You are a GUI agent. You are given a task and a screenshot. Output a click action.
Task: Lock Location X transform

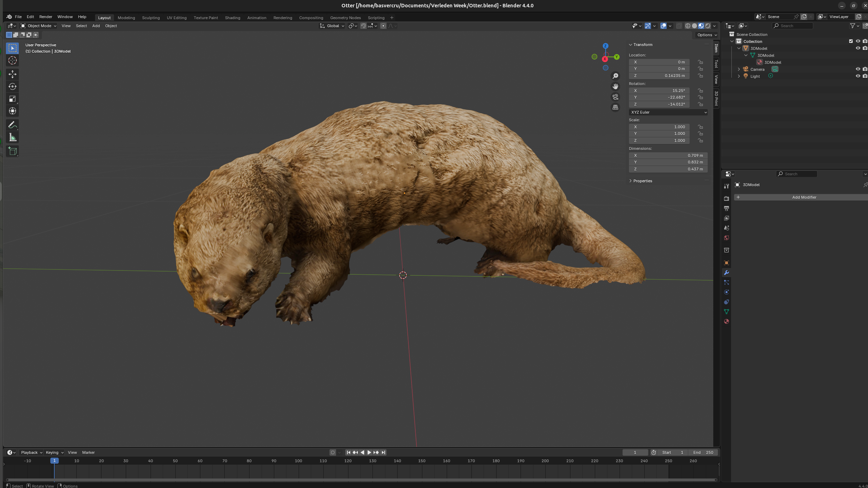(x=700, y=62)
